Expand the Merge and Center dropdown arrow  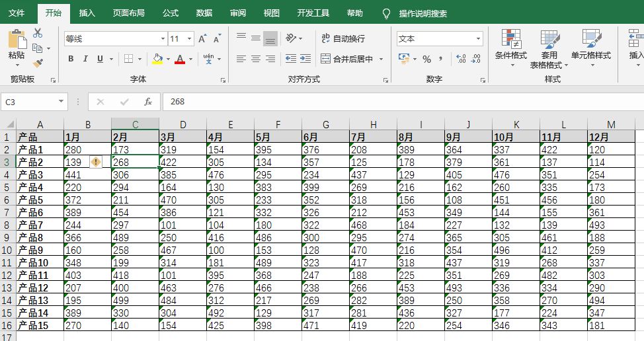381,59
